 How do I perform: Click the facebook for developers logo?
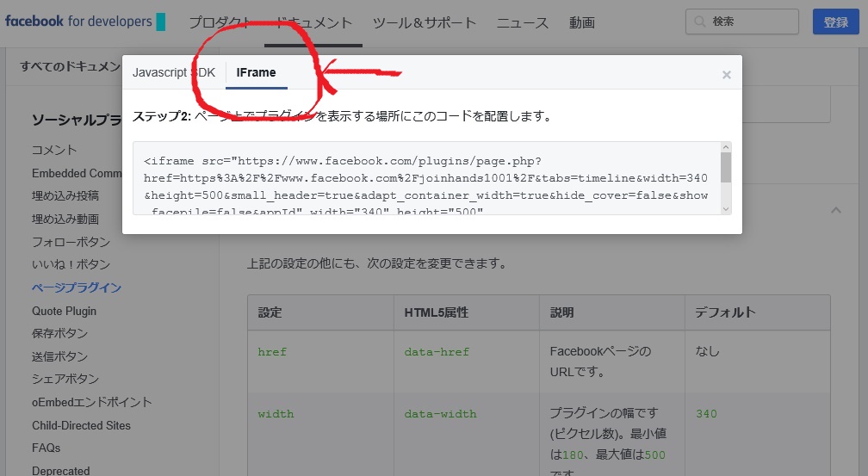point(84,22)
